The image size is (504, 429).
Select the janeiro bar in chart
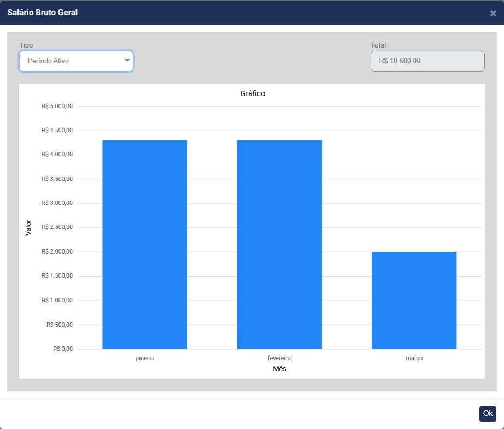[145, 244]
